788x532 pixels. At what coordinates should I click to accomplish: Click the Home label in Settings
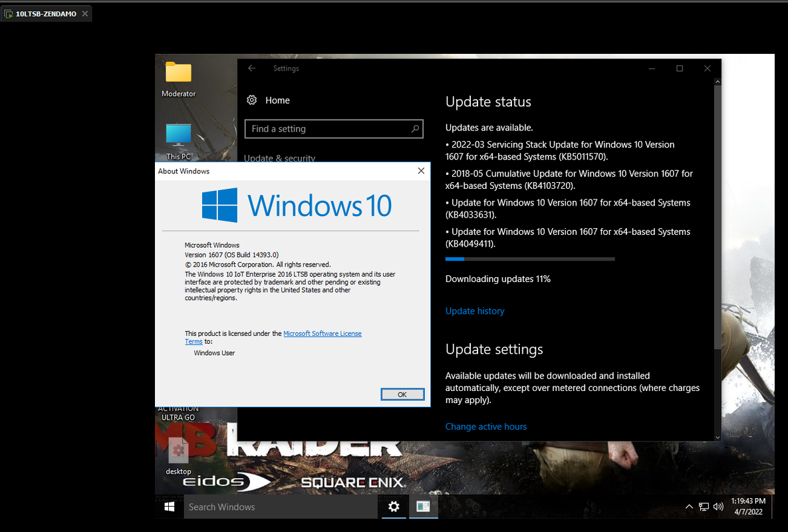tap(277, 100)
